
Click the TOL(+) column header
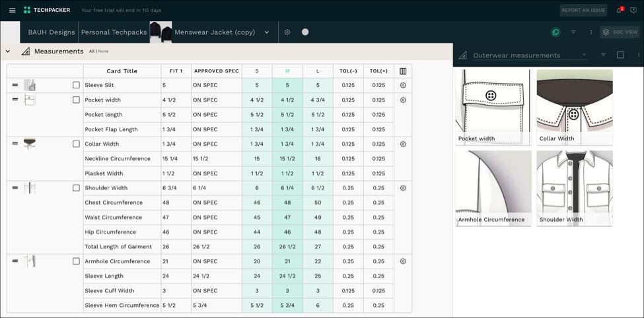tap(378, 71)
